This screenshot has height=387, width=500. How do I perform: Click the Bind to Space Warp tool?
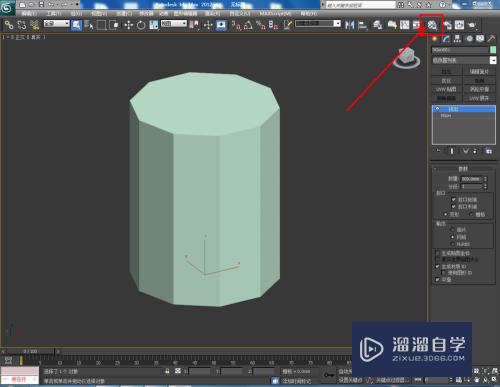point(35,25)
